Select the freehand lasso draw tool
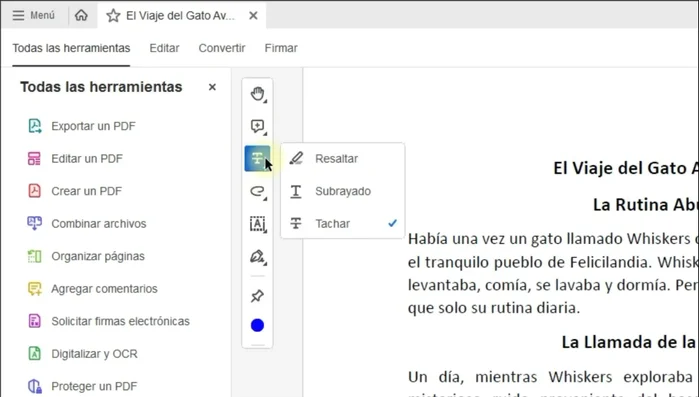The width and height of the screenshot is (699, 397). coord(257,192)
